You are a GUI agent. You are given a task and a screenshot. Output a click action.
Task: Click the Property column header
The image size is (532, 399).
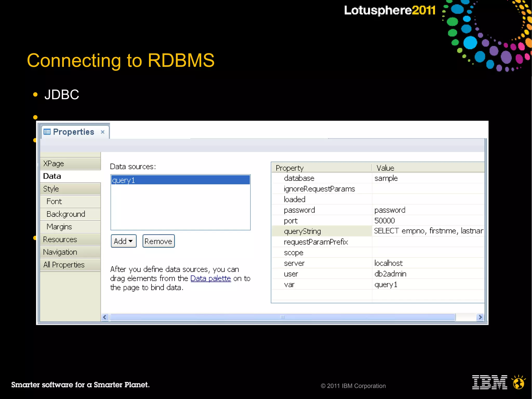pos(322,168)
